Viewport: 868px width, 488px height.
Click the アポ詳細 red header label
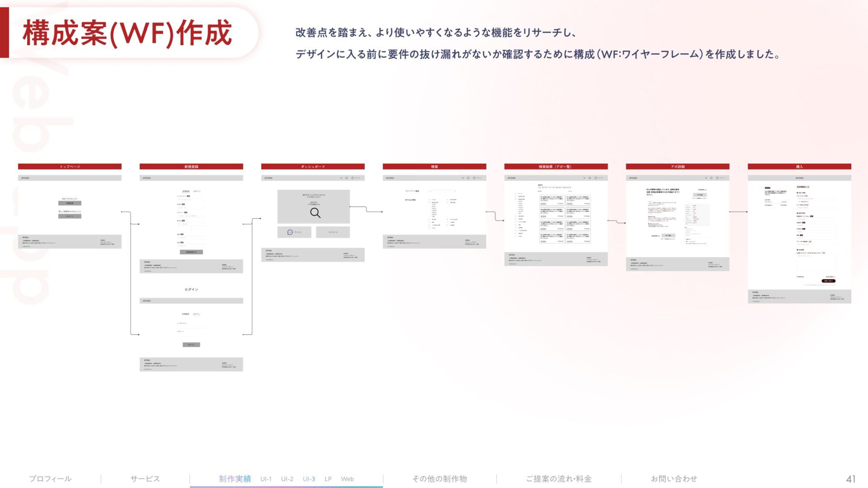(x=678, y=167)
